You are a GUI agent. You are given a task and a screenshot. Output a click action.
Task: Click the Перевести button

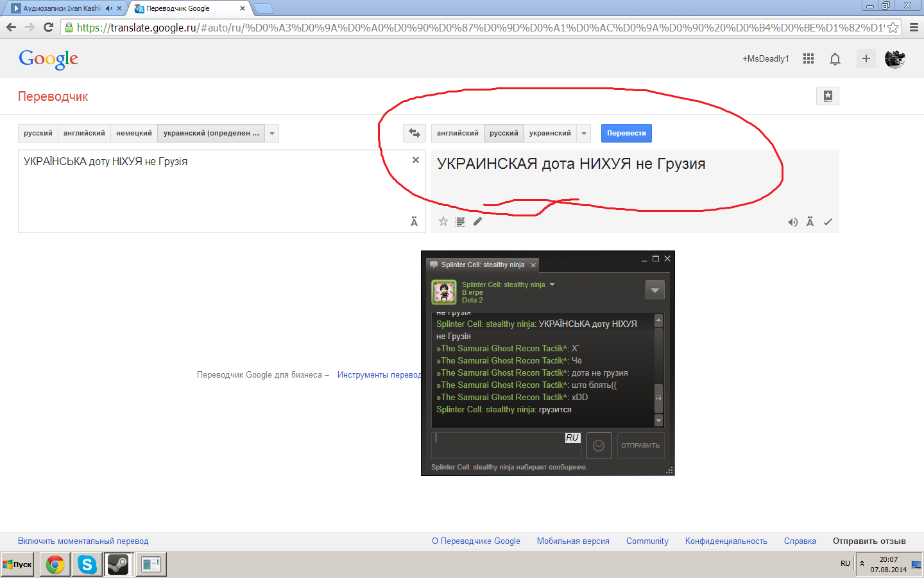[x=626, y=133]
